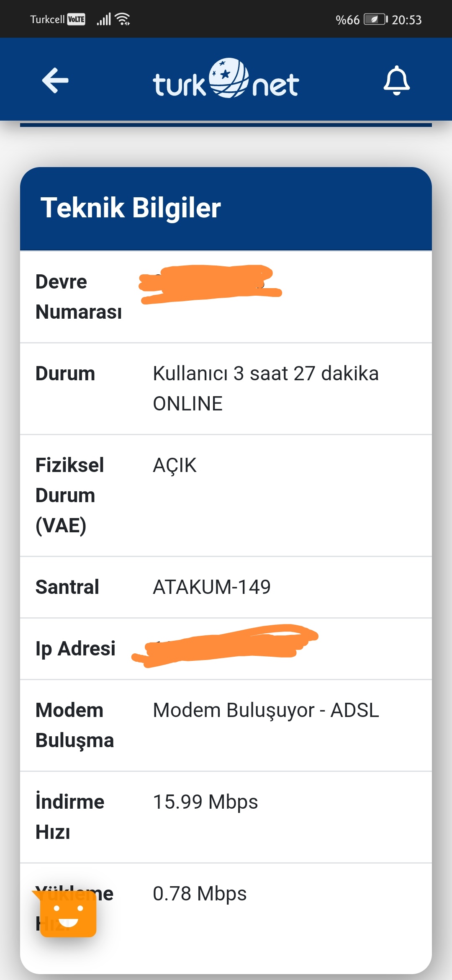Viewport: 452px width, 980px height.
Task: Tap the back arrow icon
Action: pyautogui.click(x=55, y=80)
